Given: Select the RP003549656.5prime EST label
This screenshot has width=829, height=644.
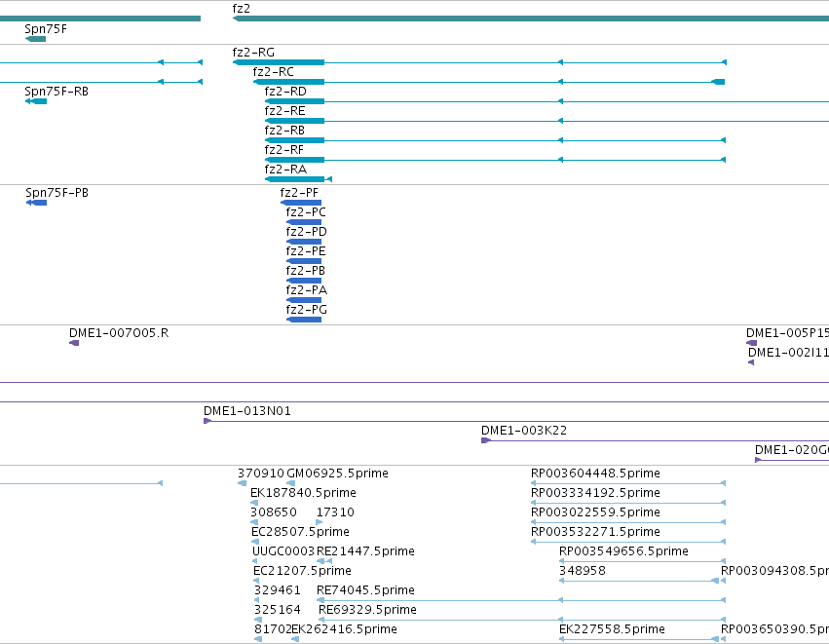Looking at the screenshot, I should point(623,552).
